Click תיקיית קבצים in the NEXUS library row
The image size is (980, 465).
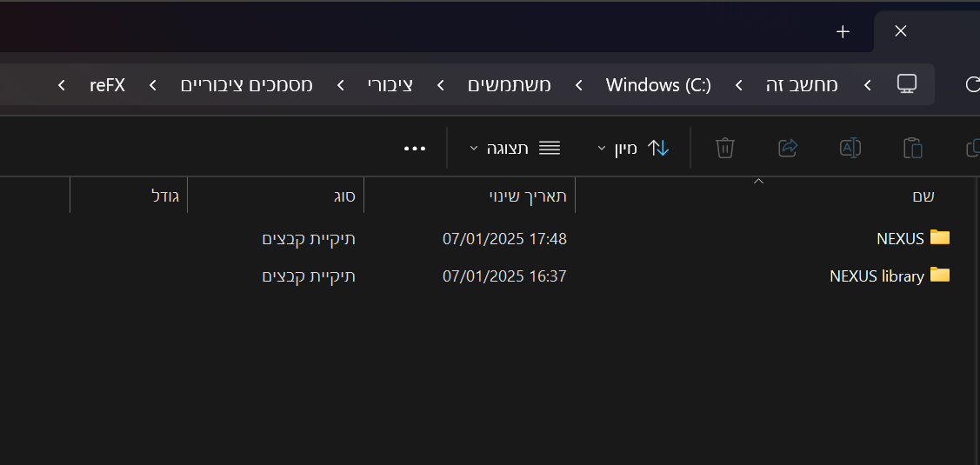click(309, 276)
